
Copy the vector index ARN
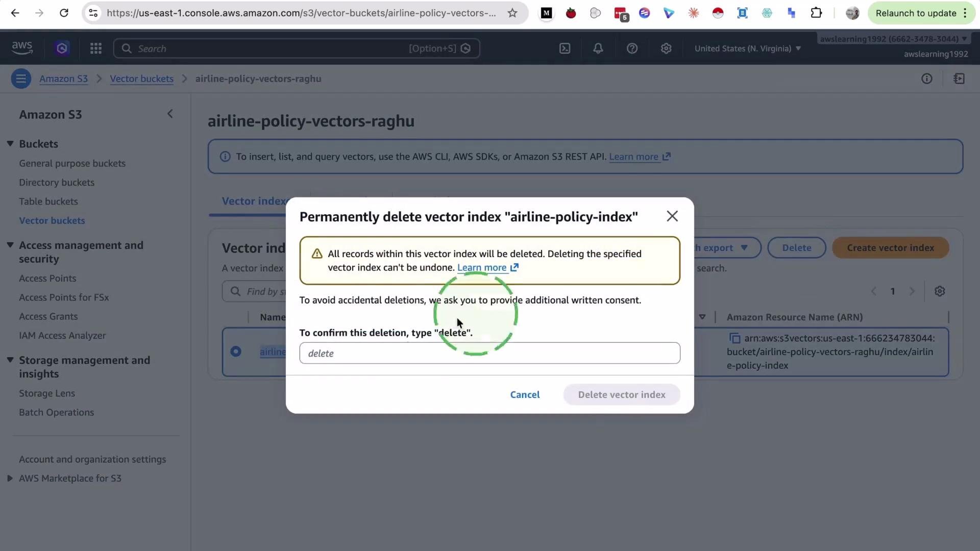(x=734, y=338)
